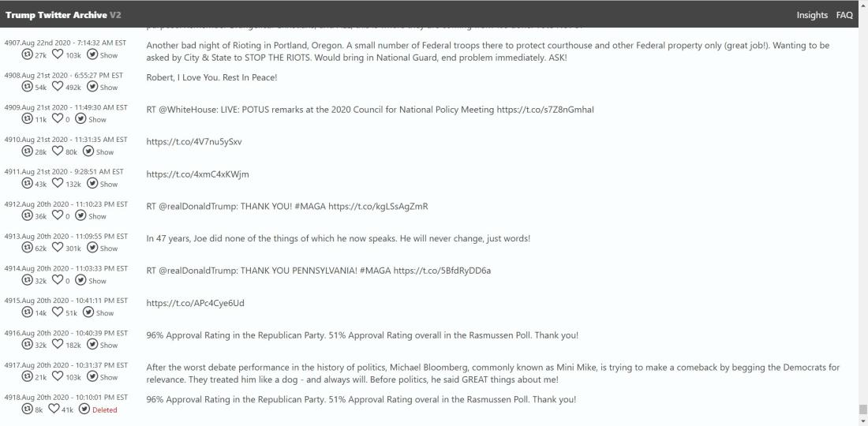This screenshot has width=868, height=426.
Task: Click the heart icon on tweet 4908
Action: pyautogui.click(x=58, y=86)
